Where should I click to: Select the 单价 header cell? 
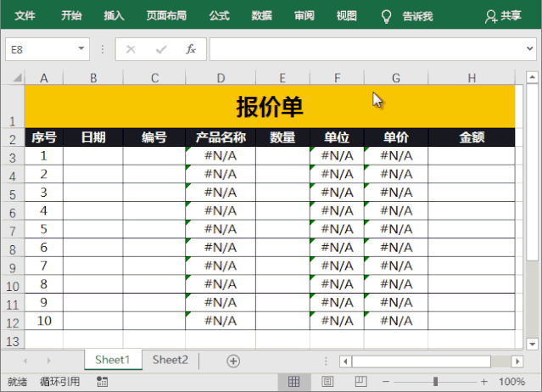[x=396, y=137]
